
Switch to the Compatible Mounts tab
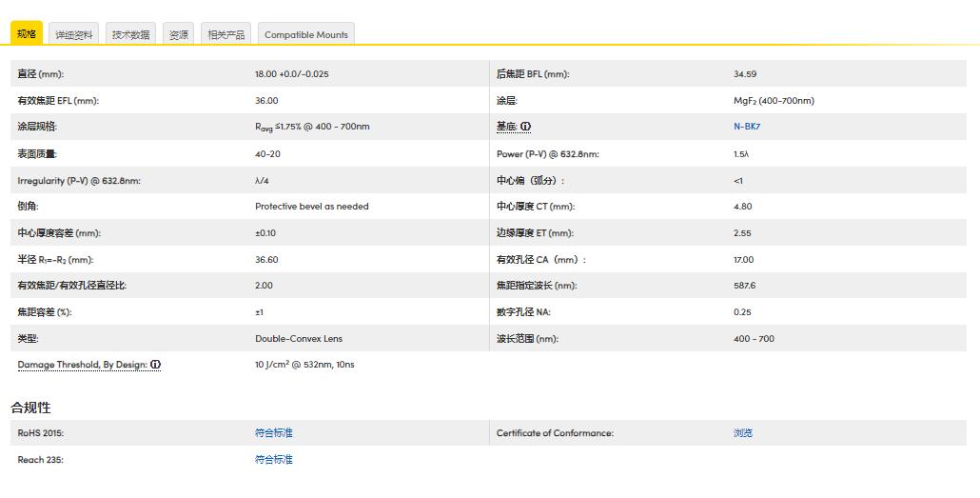point(305,34)
